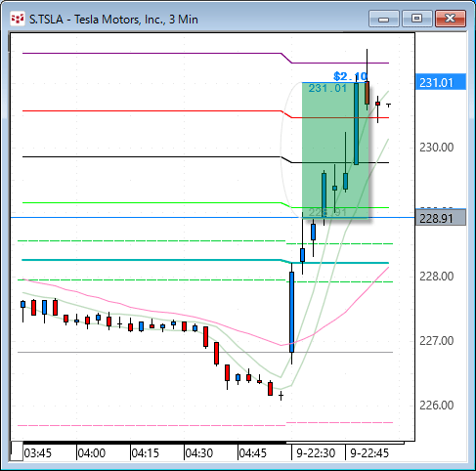Click the 230.00 price scale value
Viewport: 476px width, 471px height.
tap(436, 148)
